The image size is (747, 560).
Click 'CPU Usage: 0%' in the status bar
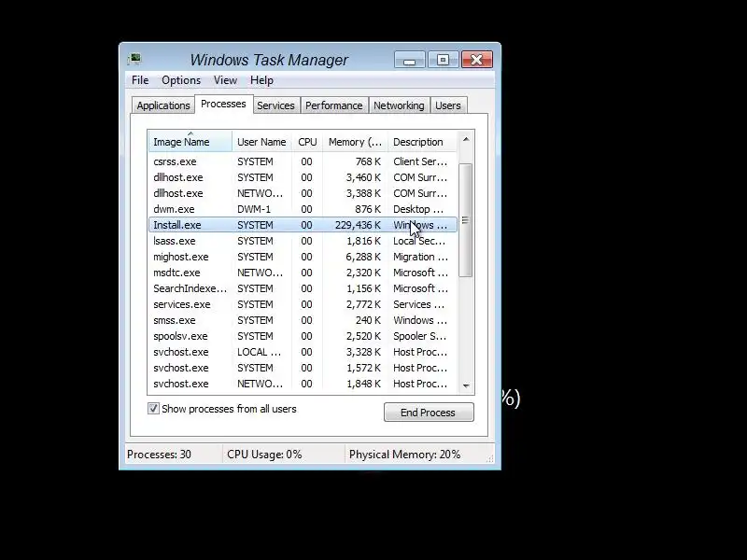click(x=264, y=455)
